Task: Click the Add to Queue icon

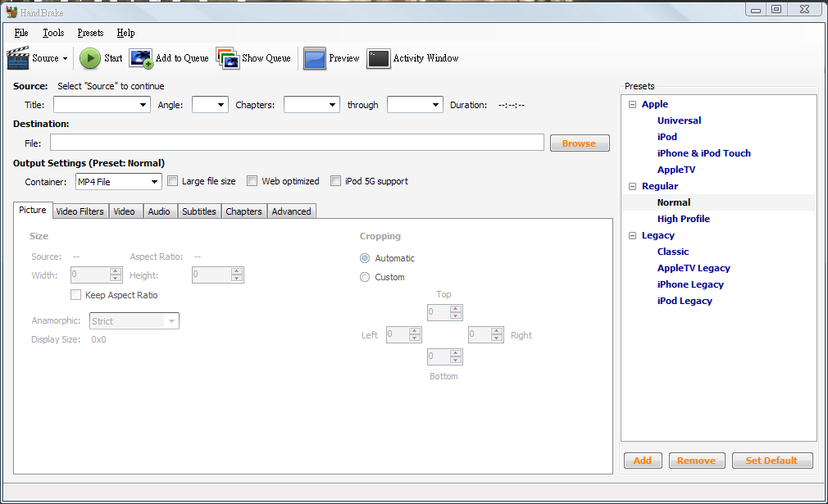Action: click(x=141, y=58)
